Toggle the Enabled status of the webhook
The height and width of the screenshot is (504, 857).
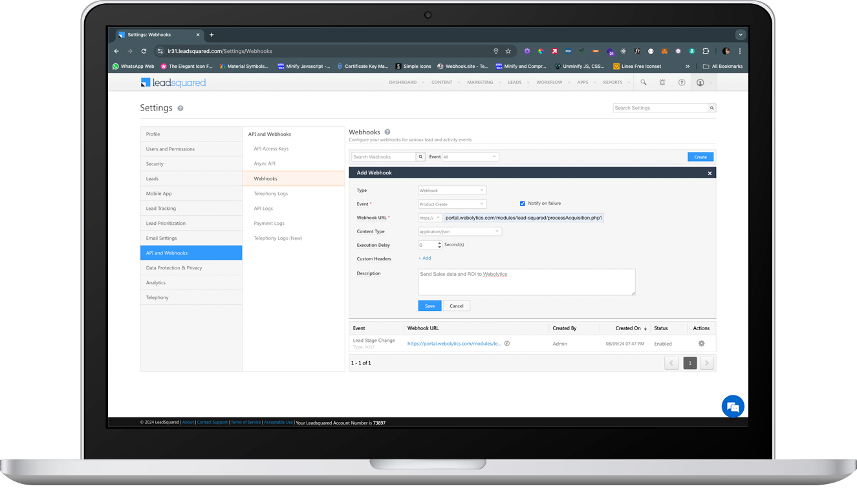click(662, 343)
